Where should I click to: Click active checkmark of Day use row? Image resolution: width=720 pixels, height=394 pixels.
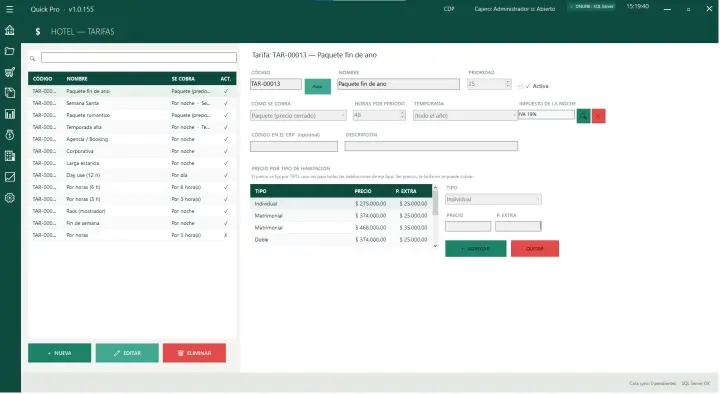pos(225,175)
